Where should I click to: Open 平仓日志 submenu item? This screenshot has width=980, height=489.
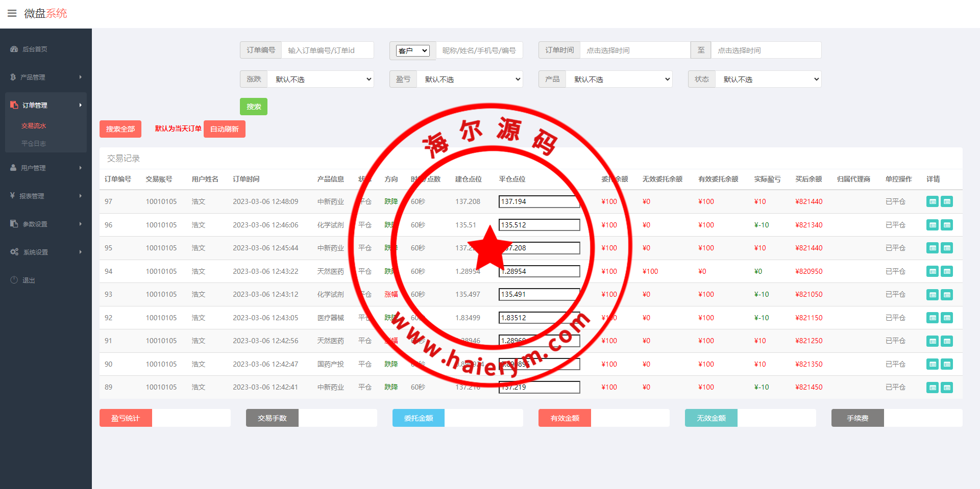34,144
